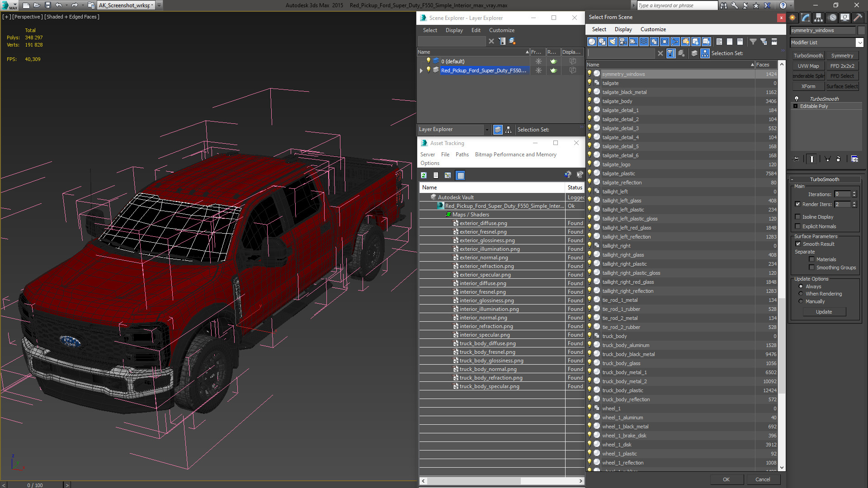
Task: Switch Asset Tracking to table view
Action: click(460, 175)
